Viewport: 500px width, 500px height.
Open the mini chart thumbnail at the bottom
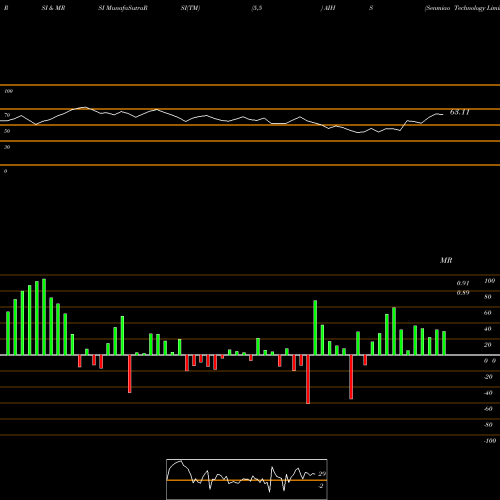pos(247,479)
